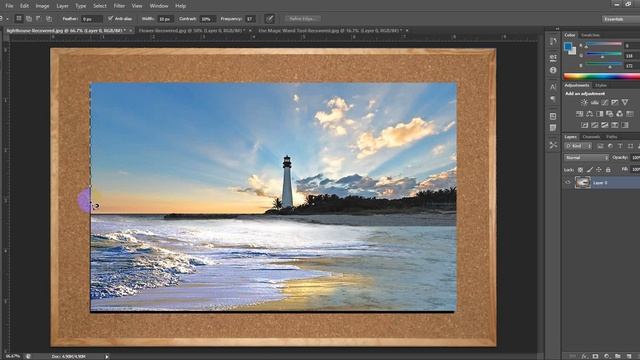Open the Essentials workspace dropdown
640x360 pixels.
pyautogui.click(x=620, y=19)
